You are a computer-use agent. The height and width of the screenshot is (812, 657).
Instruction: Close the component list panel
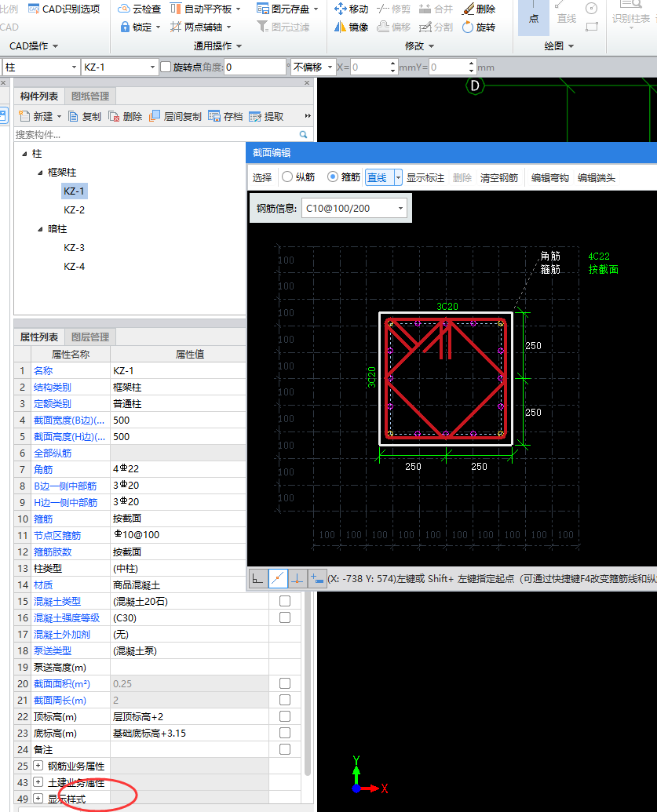tap(307, 83)
